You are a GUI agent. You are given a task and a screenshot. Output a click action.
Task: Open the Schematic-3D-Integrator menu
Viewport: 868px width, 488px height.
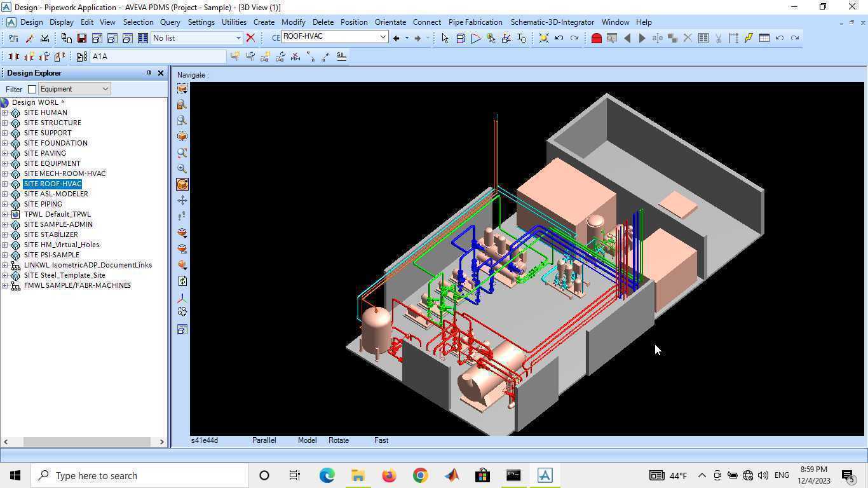(552, 22)
